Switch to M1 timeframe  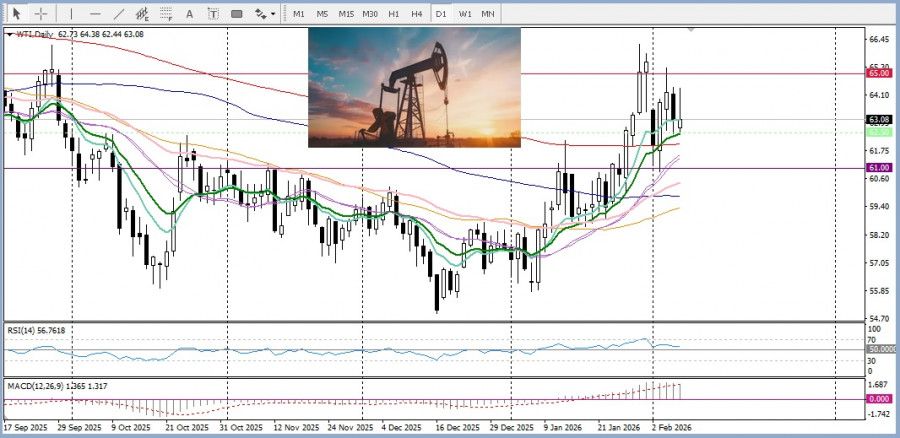point(299,14)
